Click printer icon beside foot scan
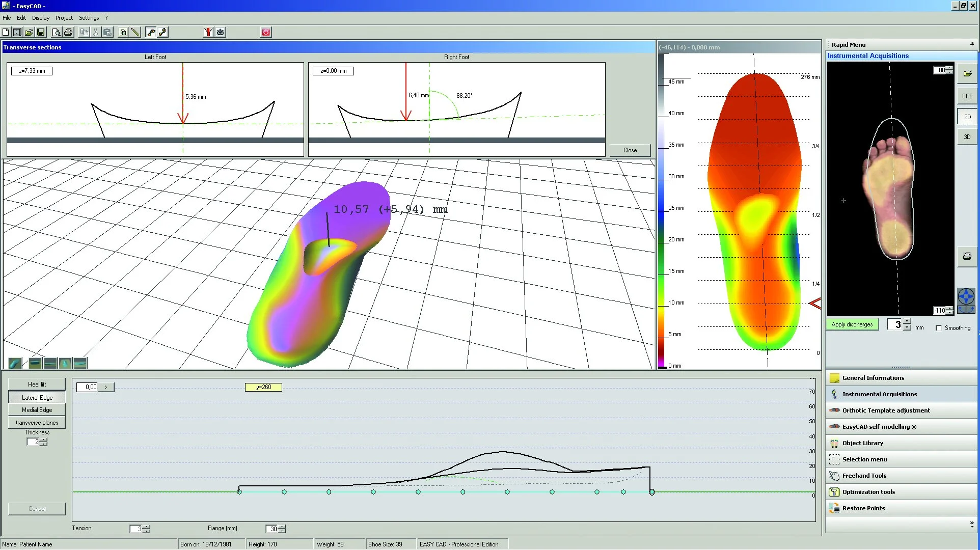The height and width of the screenshot is (550, 980). pyautogui.click(x=967, y=256)
